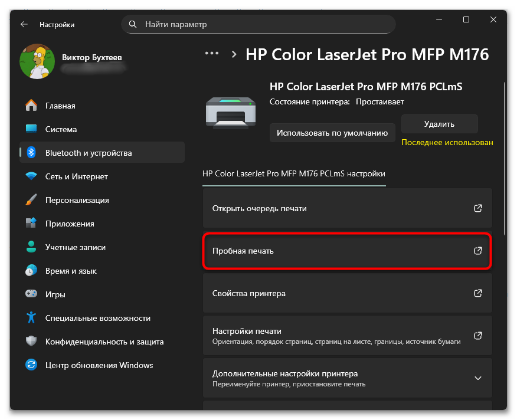Open Учетные записи label in sidebar

click(x=76, y=247)
